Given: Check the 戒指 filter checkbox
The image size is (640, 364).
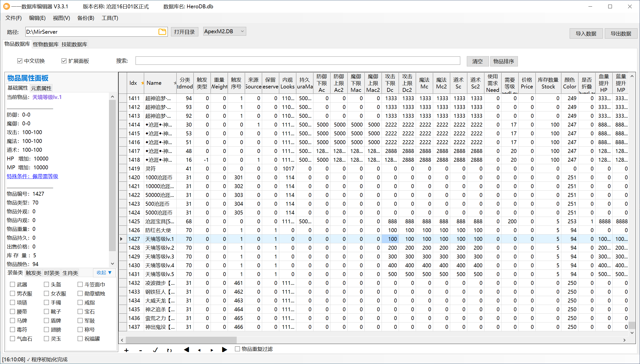Looking at the screenshot, I should coord(80,302).
